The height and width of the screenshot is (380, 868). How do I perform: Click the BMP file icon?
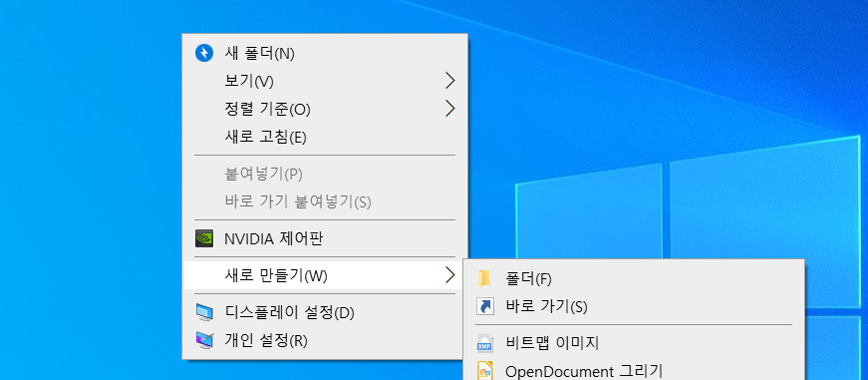pos(485,343)
